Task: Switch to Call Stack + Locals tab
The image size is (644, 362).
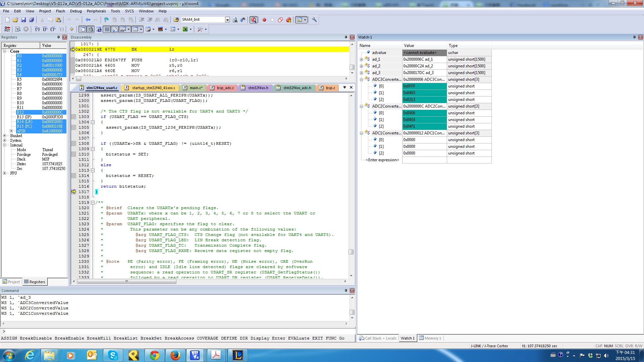Action: [378, 338]
